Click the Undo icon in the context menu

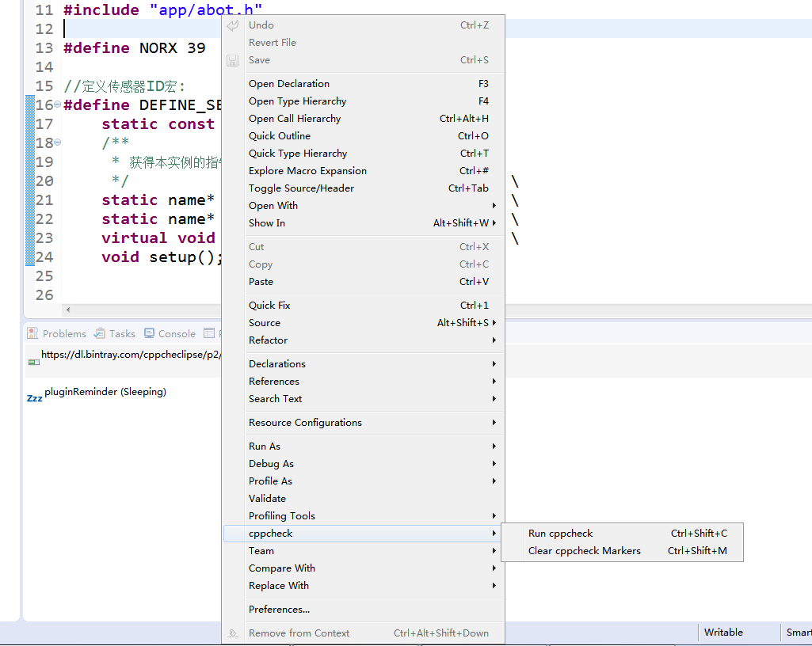(x=232, y=25)
